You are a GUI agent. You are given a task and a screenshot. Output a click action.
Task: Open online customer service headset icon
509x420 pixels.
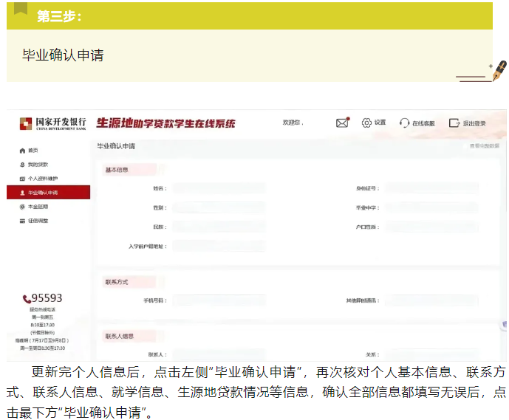click(x=404, y=123)
